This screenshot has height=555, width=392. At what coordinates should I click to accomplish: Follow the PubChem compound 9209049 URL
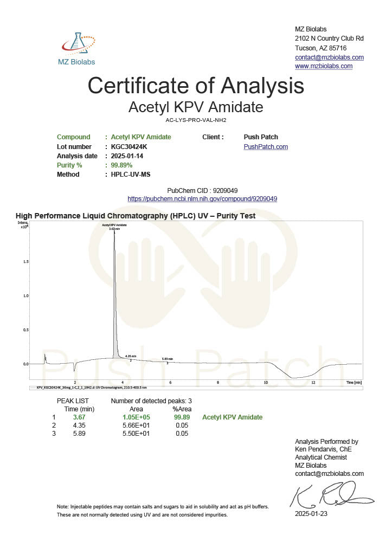tap(202, 199)
